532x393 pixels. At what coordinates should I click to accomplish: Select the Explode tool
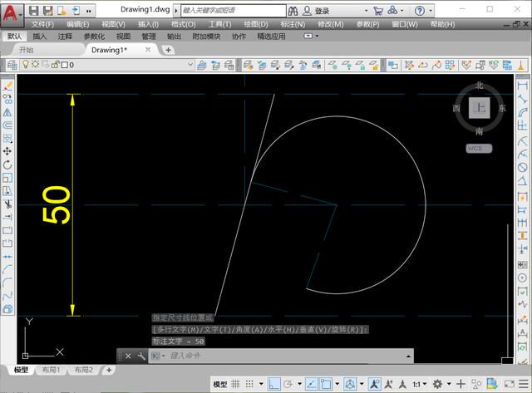click(7, 309)
